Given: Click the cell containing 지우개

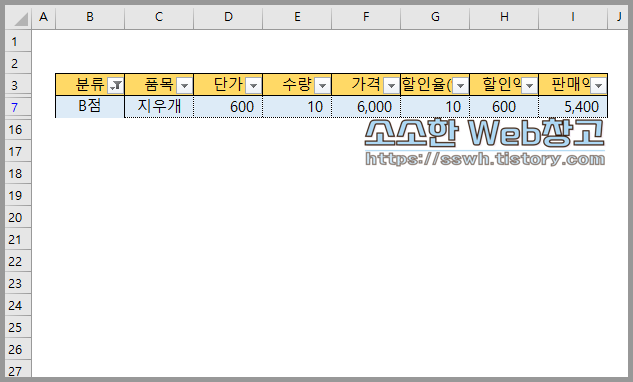Looking at the screenshot, I should (159, 107).
